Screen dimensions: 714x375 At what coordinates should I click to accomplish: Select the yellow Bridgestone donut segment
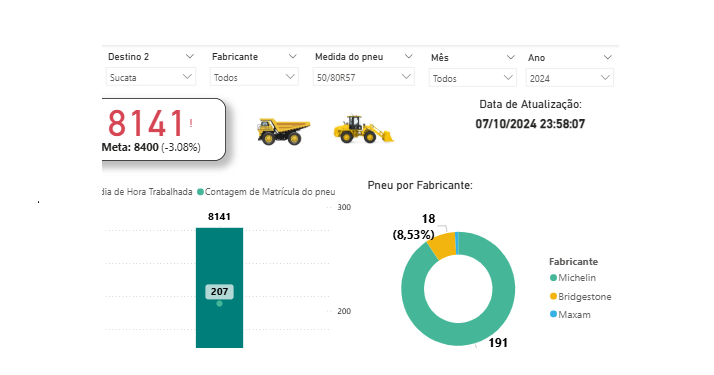tap(443, 246)
